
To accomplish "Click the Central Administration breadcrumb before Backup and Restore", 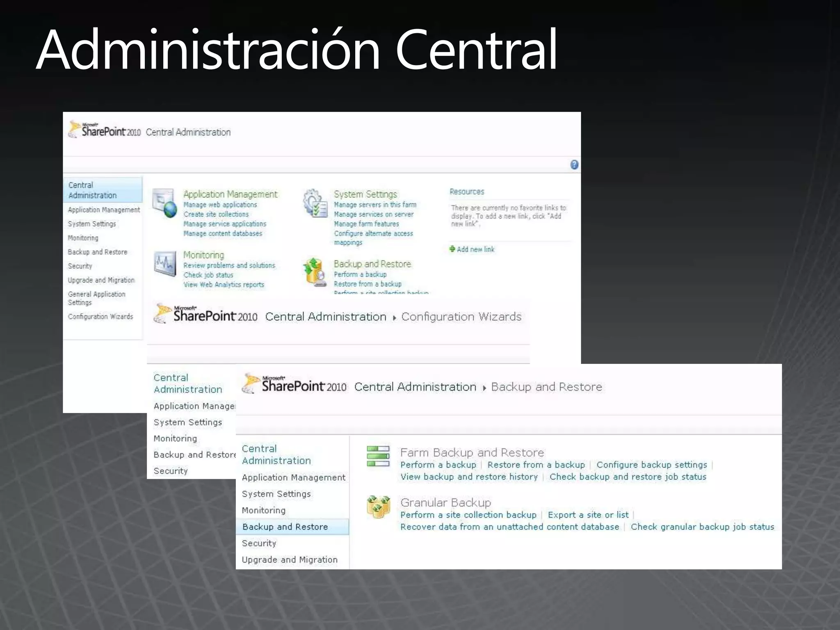I will pos(415,387).
